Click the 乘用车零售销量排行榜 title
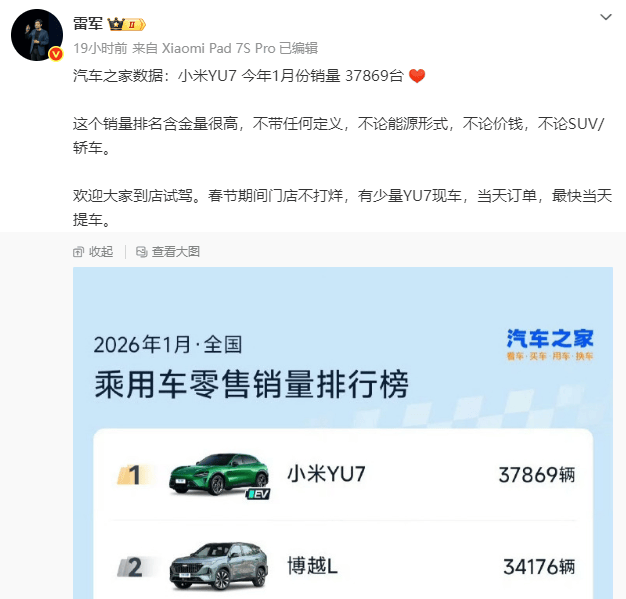 pyautogui.click(x=252, y=384)
